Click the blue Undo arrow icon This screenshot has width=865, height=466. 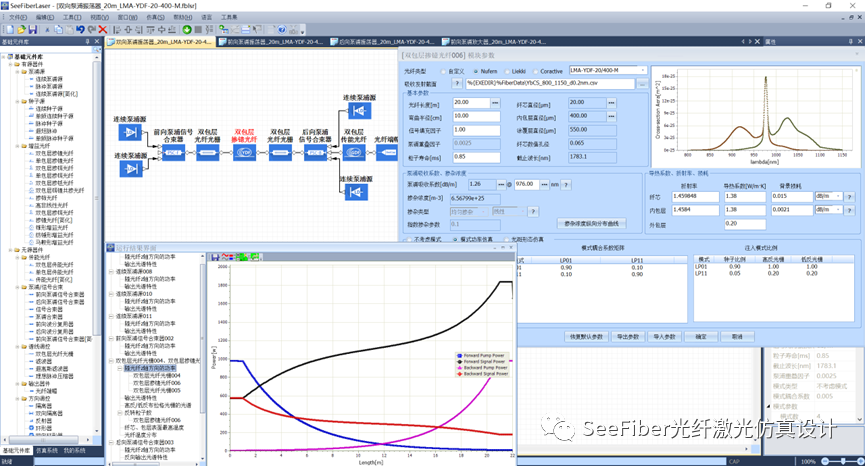tap(81, 29)
